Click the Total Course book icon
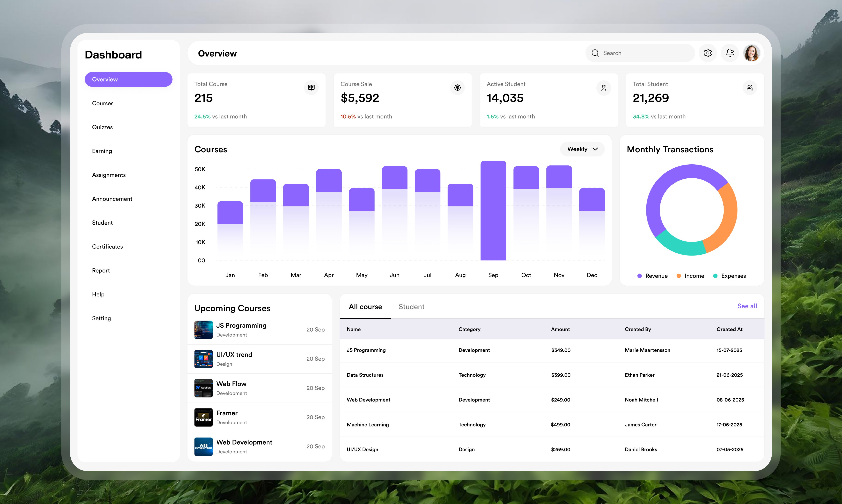Screen dimensions: 842x504 point(311,88)
